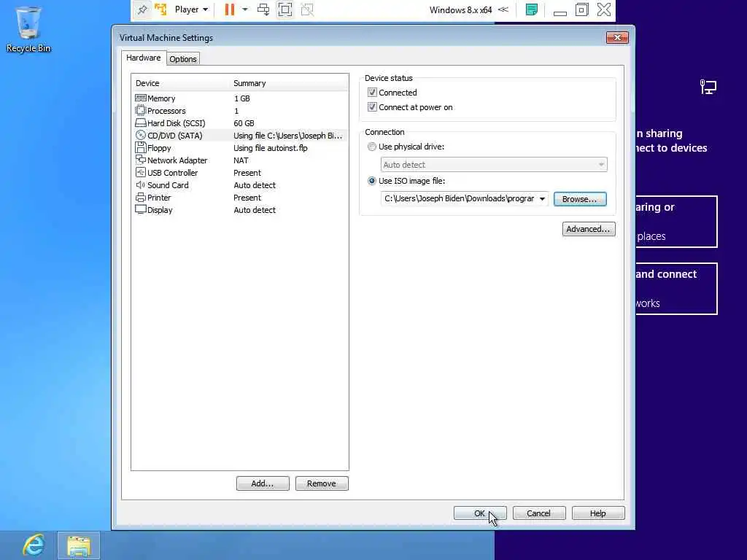The height and width of the screenshot is (560, 747).
Task: Restore the VMware Player window
Action: pyautogui.click(x=581, y=9)
